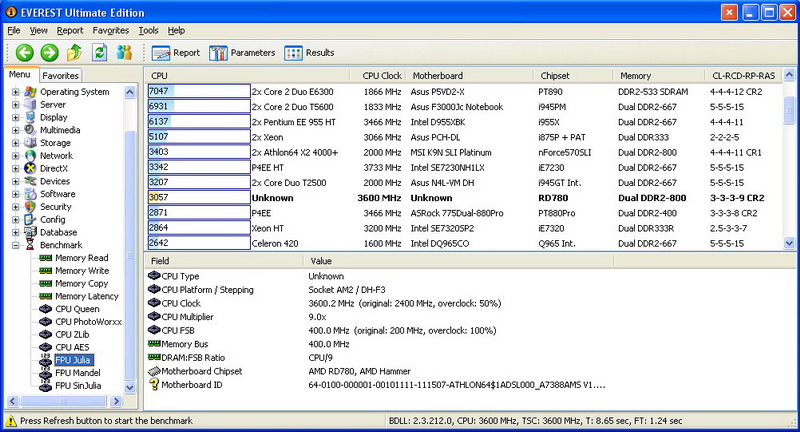Image resolution: width=800 pixels, height=432 pixels.
Task: Open the Report menu
Action: coord(70,31)
